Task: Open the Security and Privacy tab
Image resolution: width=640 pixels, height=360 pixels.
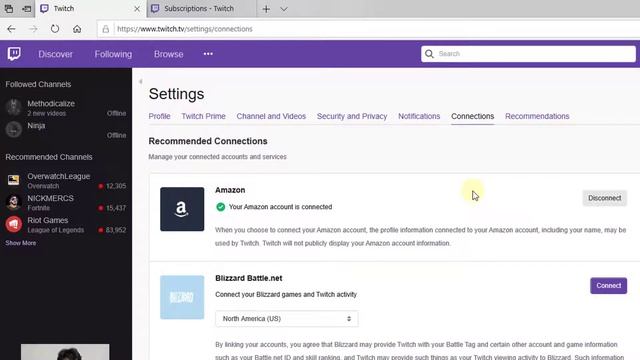Action: click(x=352, y=116)
